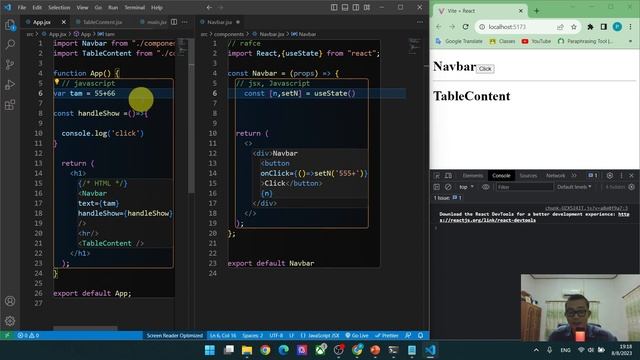Click JavaScript JSX language mode in status bar
This screenshot has width=640, height=360.
[x=320, y=336]
